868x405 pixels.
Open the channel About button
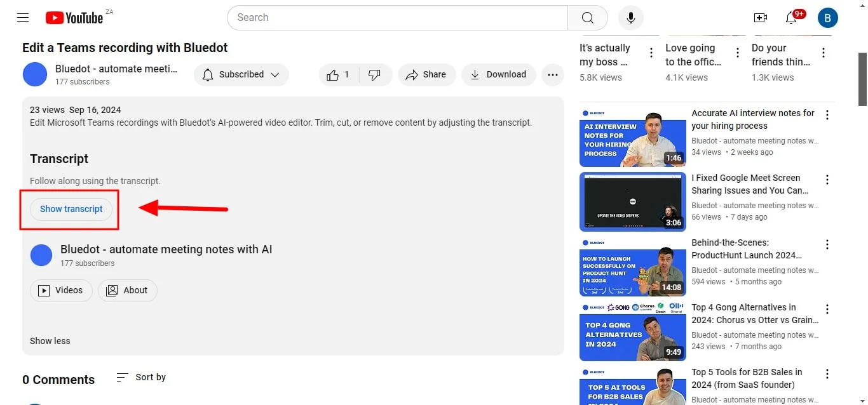click(128, 291)
